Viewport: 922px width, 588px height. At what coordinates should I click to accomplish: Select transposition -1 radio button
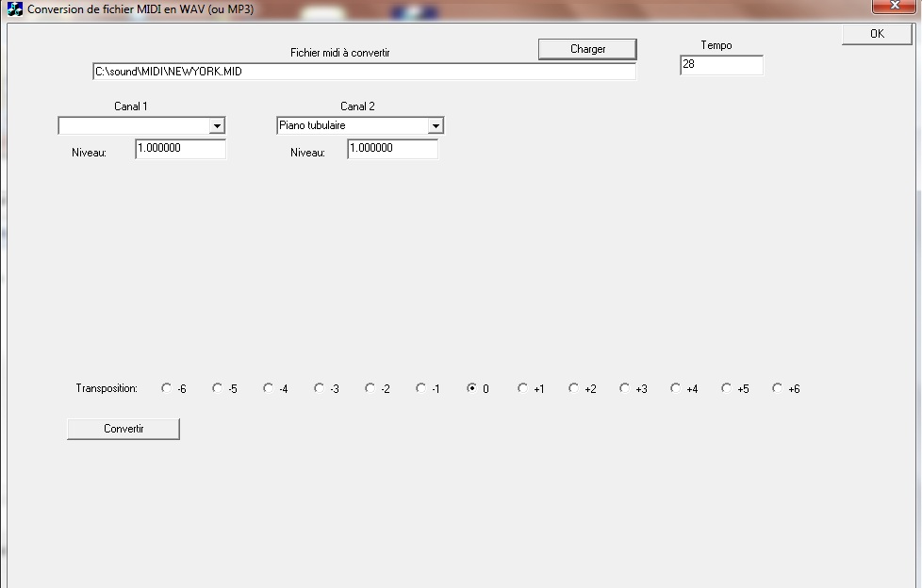420,388
